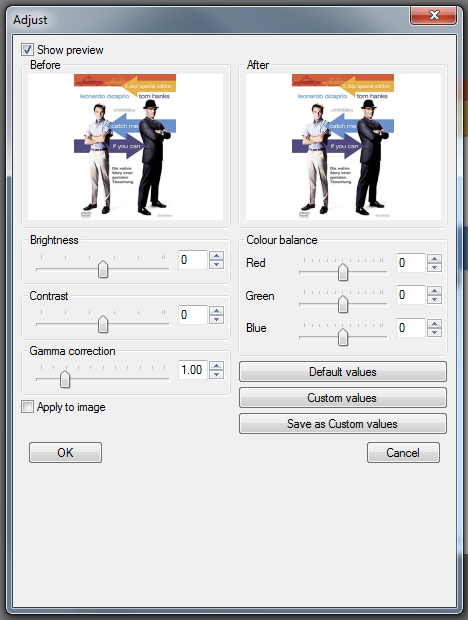Increase Contrast with the up spinner arrow

tap(216, 310)
